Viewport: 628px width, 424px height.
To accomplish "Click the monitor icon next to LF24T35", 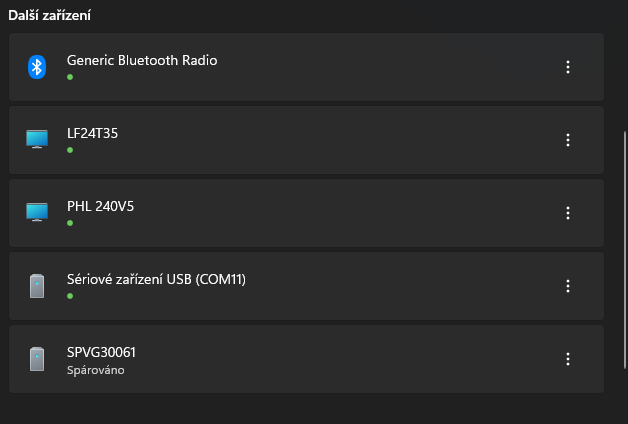I will point(37,140).
